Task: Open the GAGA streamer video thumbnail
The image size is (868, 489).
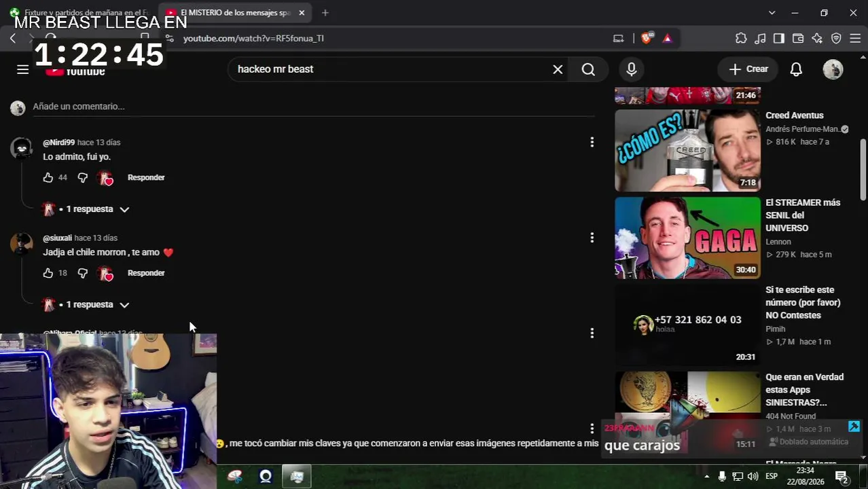Action: [687, 238]
